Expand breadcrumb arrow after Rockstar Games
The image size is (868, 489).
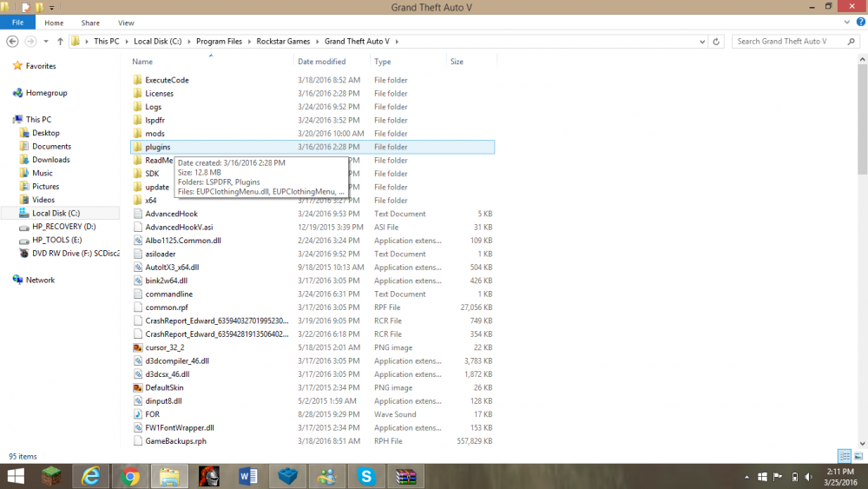tap(317, 42)
